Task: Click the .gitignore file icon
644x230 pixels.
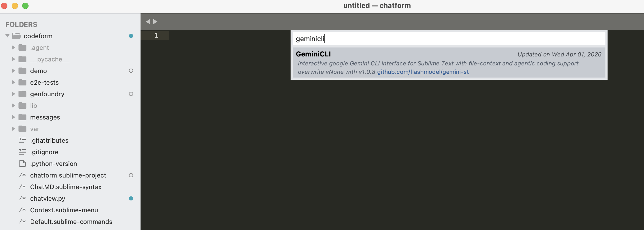Action: click(x=22, y=152)
